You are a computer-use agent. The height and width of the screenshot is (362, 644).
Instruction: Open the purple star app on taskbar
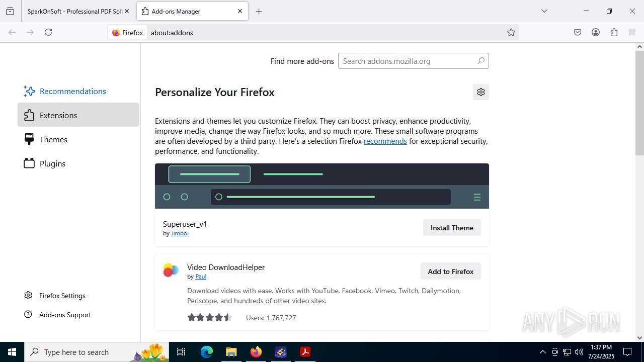tap(280, 352)
